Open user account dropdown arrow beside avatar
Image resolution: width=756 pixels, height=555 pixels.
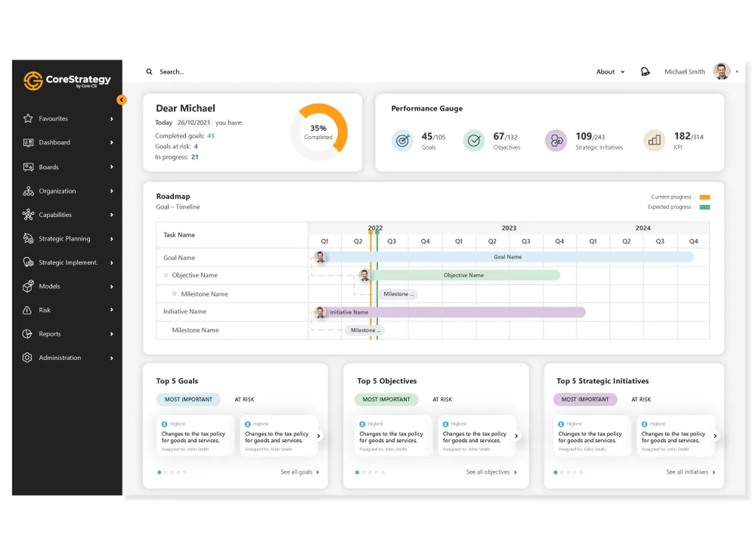(737, 72)
